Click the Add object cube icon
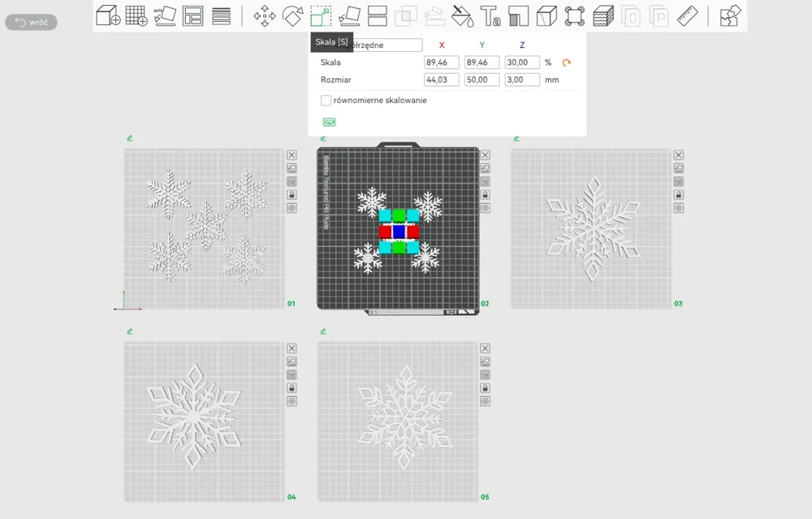Screen dimensions: 812x519 click(108, 15)
